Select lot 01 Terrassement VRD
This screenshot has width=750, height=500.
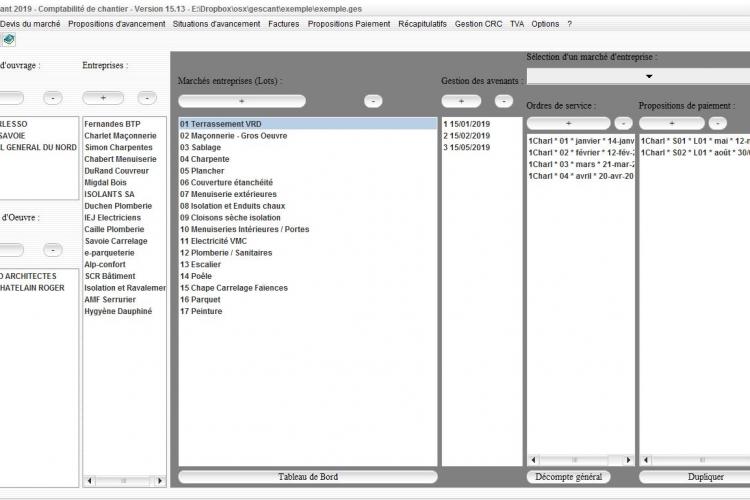click(x=308, y=124)
